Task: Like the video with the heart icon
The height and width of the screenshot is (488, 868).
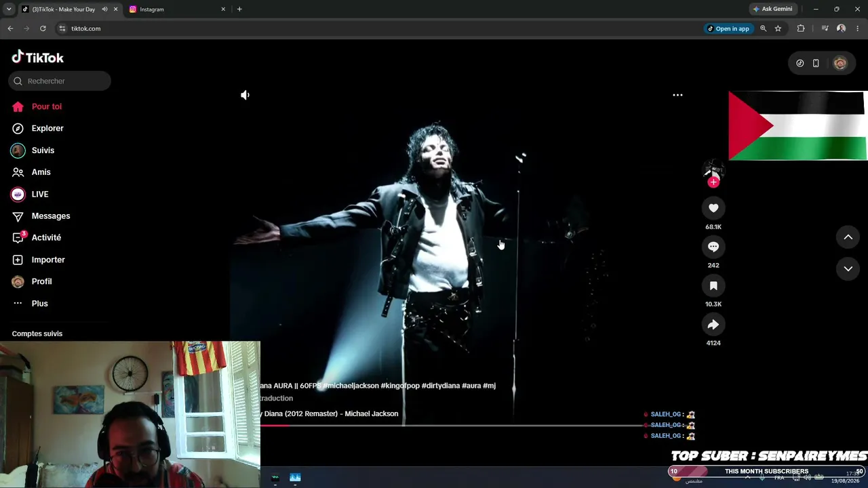Action: [x=713, y=208]
